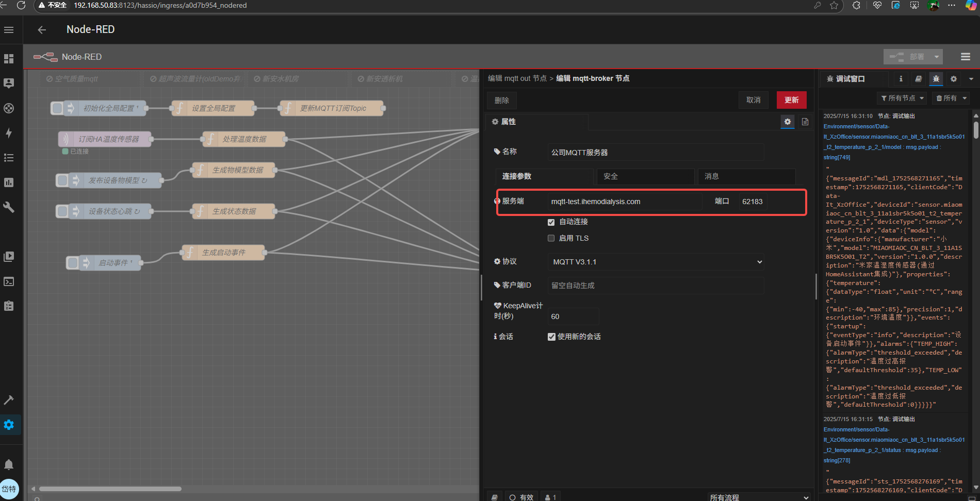Click the server hostname input field
The image size is (980, 501).
tap(624, 202)
